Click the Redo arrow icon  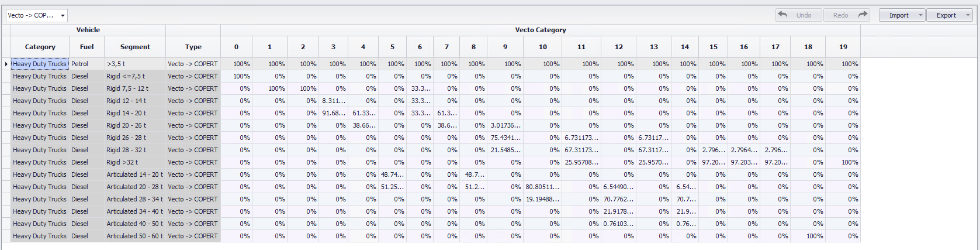click(x=863, y=15)
